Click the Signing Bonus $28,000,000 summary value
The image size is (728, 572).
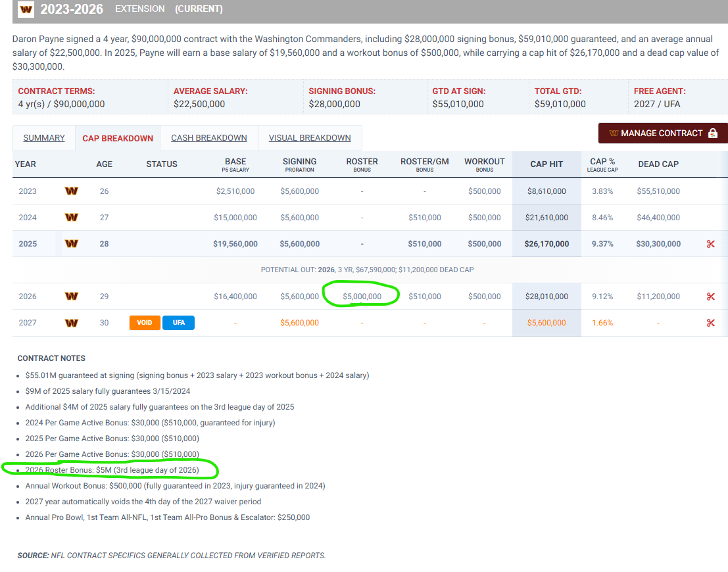click(334, 104)
